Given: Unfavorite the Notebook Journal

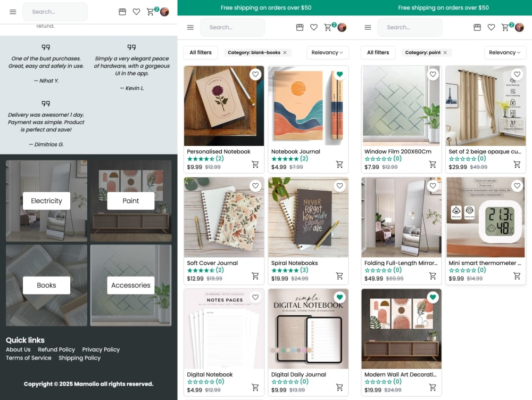Looking at the screenshot, I should tap(339, 75).
